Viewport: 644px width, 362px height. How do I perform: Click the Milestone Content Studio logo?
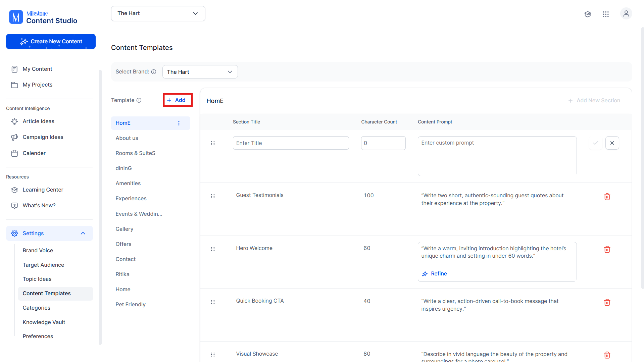pos(43,17)
